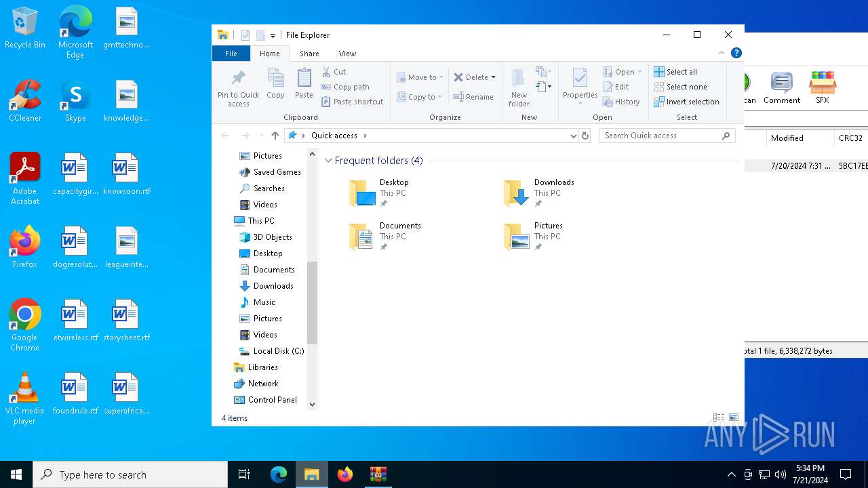The height and width of the screenshot is (488, 868).
Task: Click the volume icon in system tray
Action: [781, 474]
